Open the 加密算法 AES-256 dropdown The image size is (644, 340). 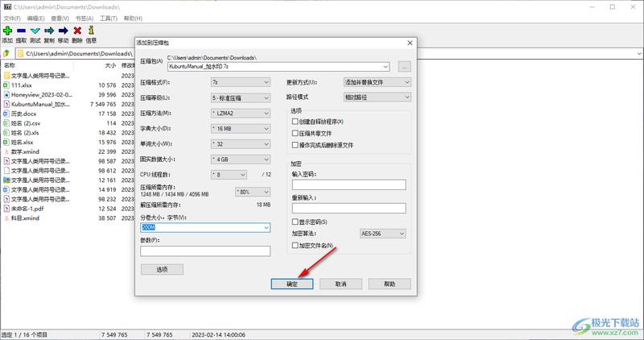(383, 234)
